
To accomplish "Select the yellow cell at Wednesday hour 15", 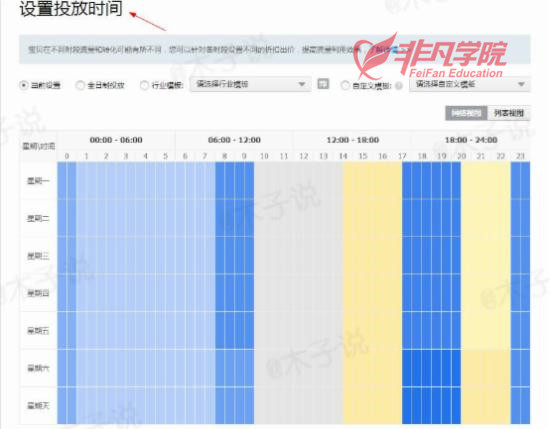I will pos(363,255).
